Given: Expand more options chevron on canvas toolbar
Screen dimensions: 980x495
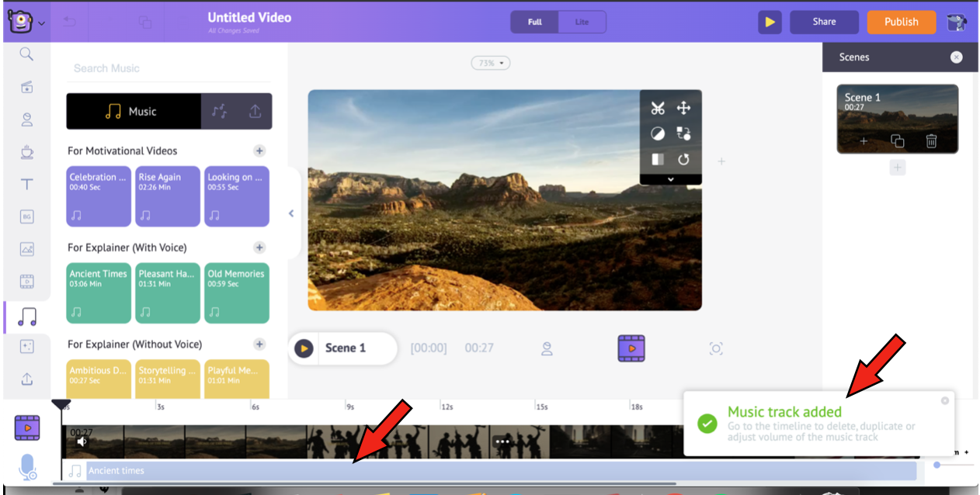Looking at the screenshot, I should [671, 179].
